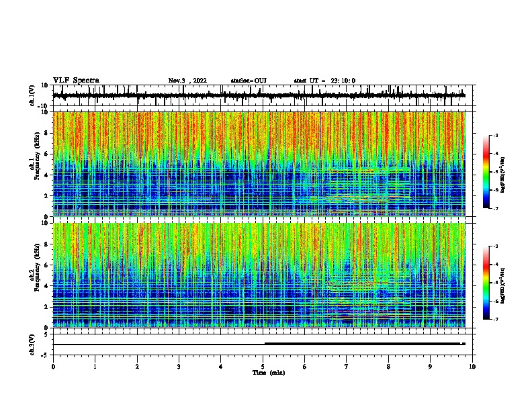Click time axis tick label 4
The width and height of the screenshot is (532, 411).
(221, 367)
